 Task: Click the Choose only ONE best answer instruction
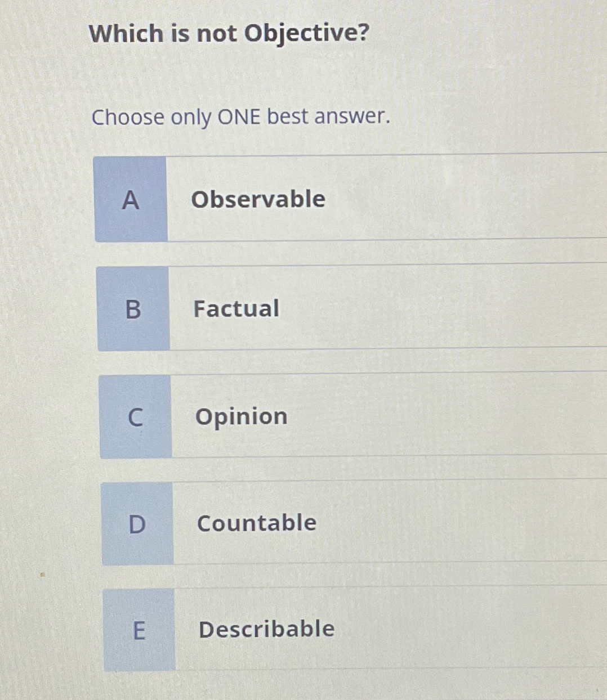pyautogui.click(x=241, y=117)
